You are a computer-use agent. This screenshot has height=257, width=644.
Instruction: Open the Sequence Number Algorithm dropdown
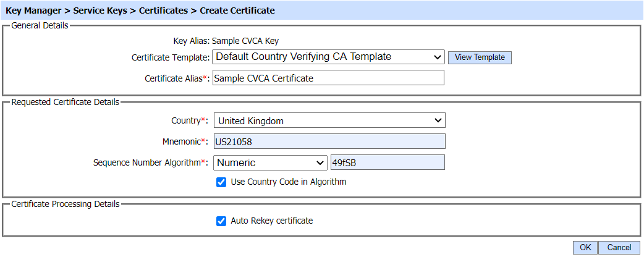pyautogui.click(x=270, y=162)
